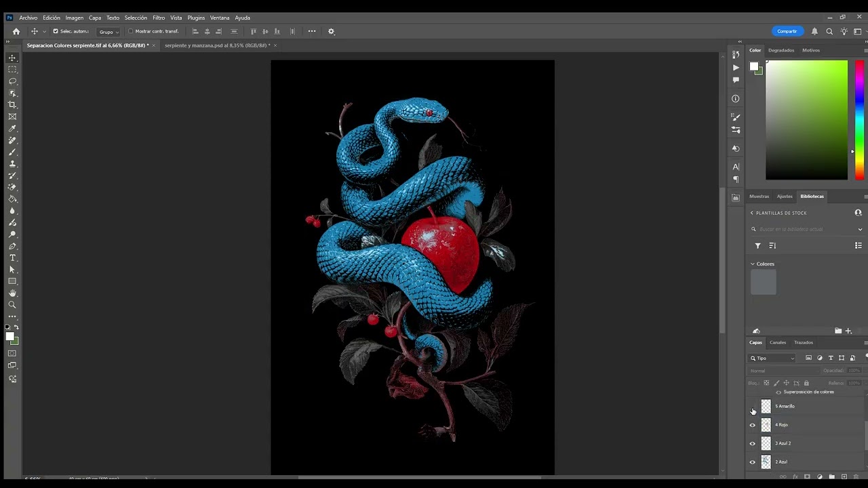
Task: Select the Move tool in toolbar
Action: 12,58
